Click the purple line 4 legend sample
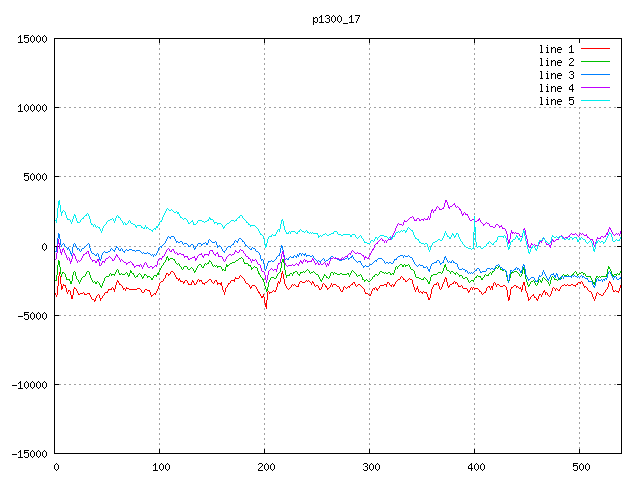Screen dimensions: 640x480 click(596, 88)
